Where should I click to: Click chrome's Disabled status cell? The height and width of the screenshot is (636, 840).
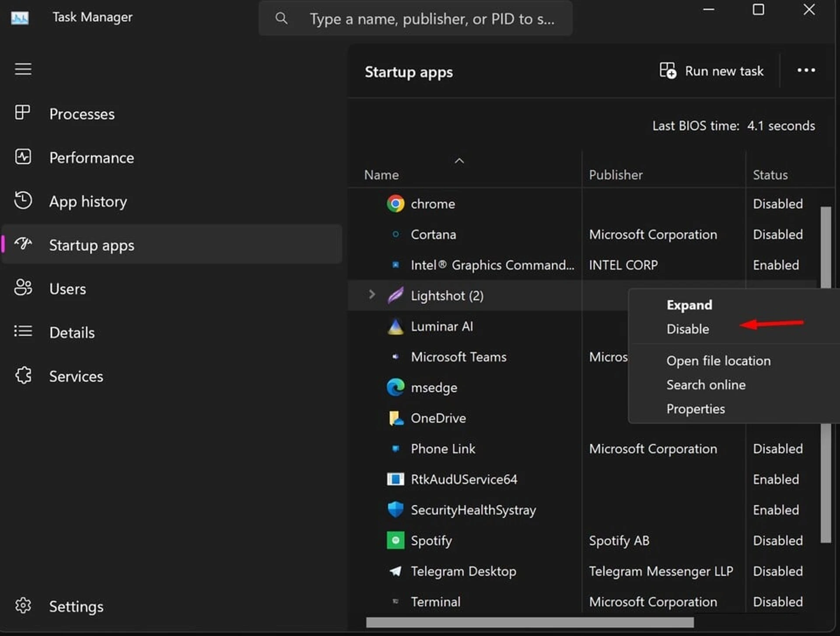point(777,204)
